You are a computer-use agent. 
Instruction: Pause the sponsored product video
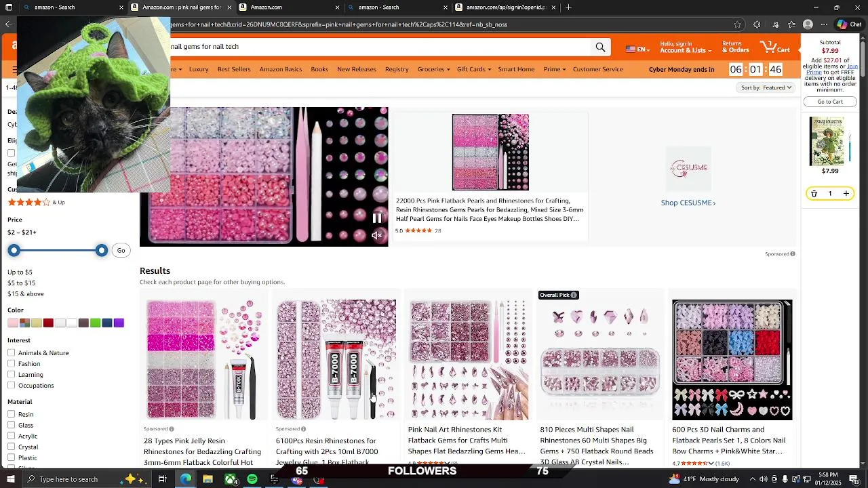tap(377, 218)
